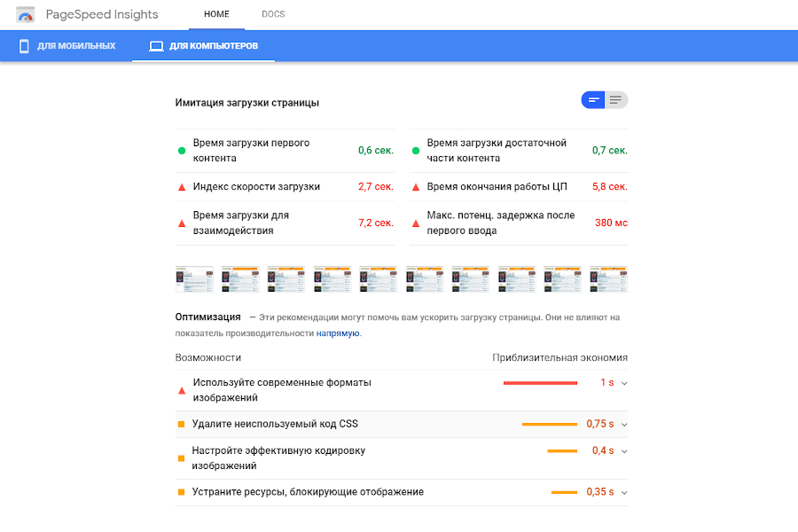
Task: Click the first page load screenshot thumbnail
Action: 195,279
